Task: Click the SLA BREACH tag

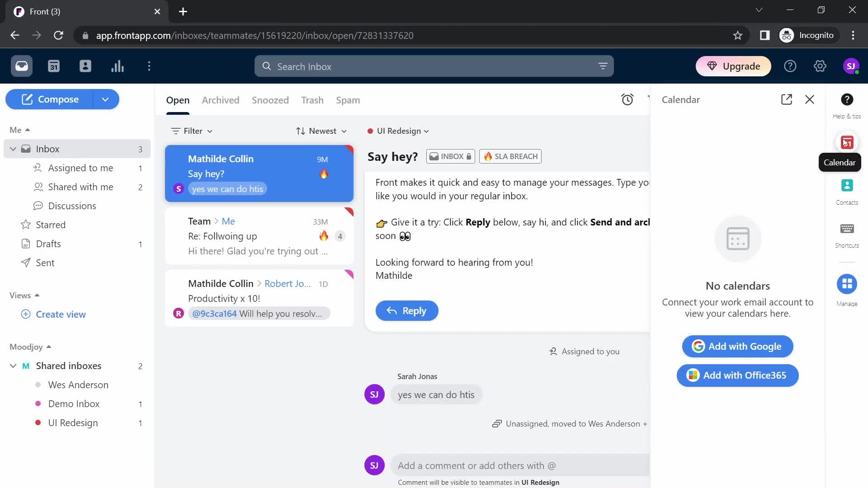Action: tap(510, 156)
